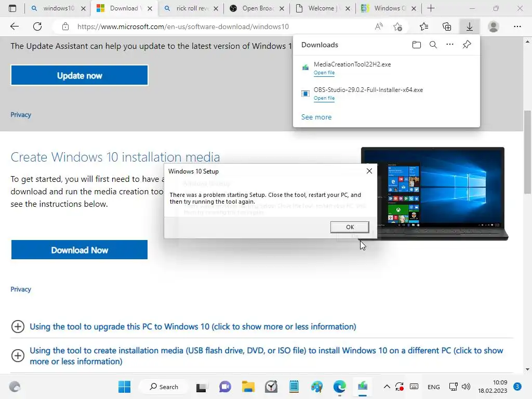The height and width of the screenshot is (399, 532).
Task: Open the notifications badge in tray
Action: [517, 387]
